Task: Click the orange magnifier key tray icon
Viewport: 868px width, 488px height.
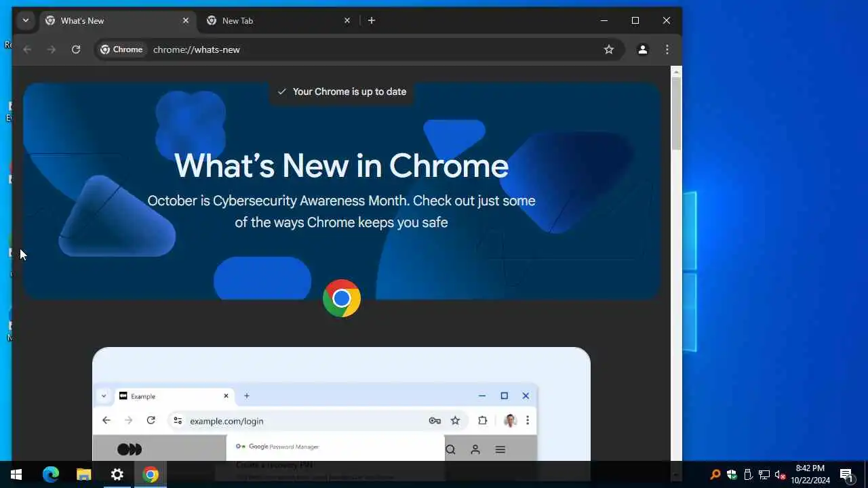Action: (x=715, y=474)
